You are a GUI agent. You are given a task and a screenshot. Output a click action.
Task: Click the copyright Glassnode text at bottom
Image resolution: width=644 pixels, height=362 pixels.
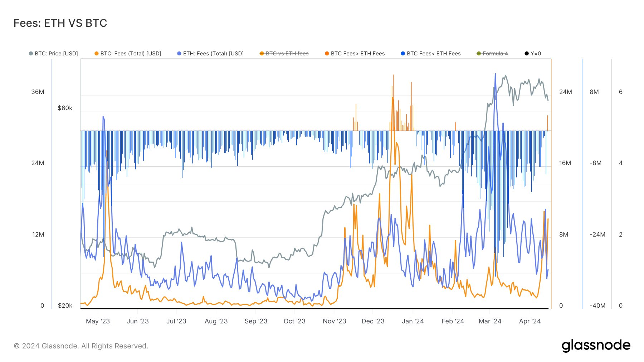pos(81,346)
